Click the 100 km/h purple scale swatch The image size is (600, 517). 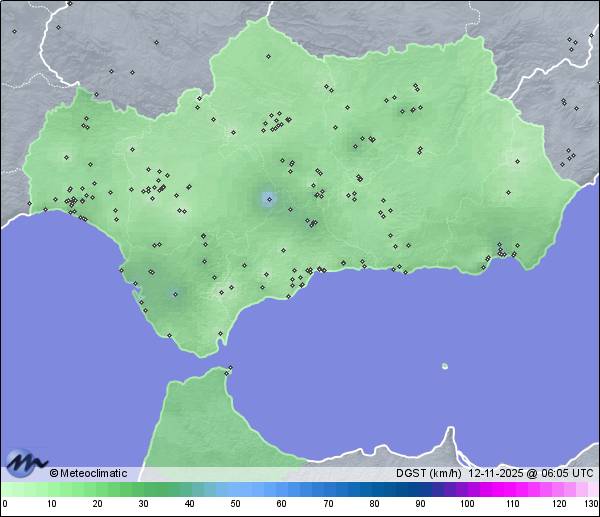(x=466, y=489)
